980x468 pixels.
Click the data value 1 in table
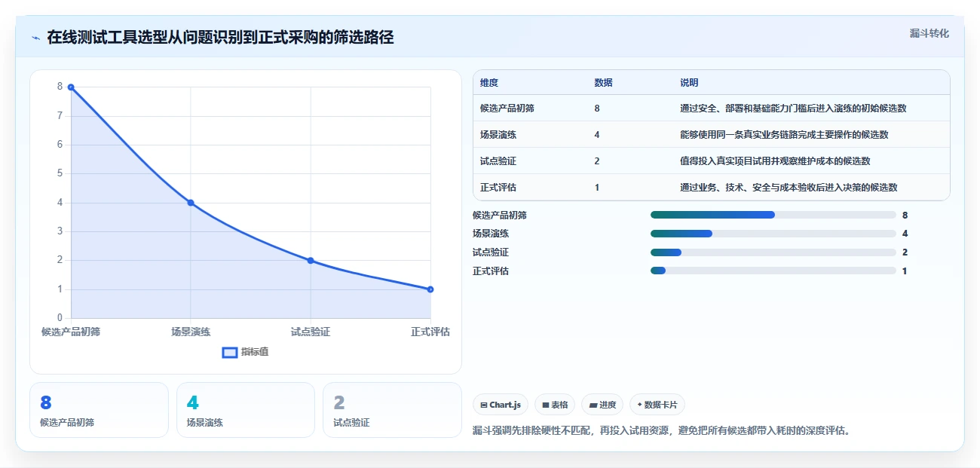597,188
